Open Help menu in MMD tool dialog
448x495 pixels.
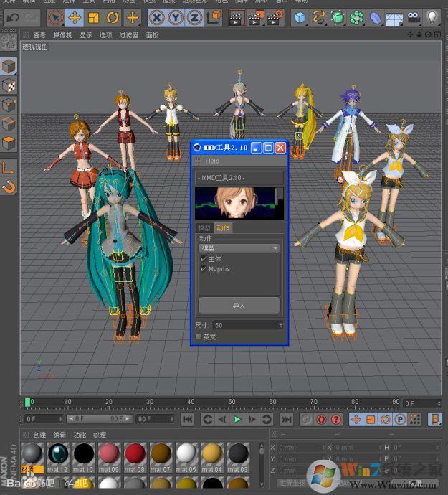click(212, 161)
